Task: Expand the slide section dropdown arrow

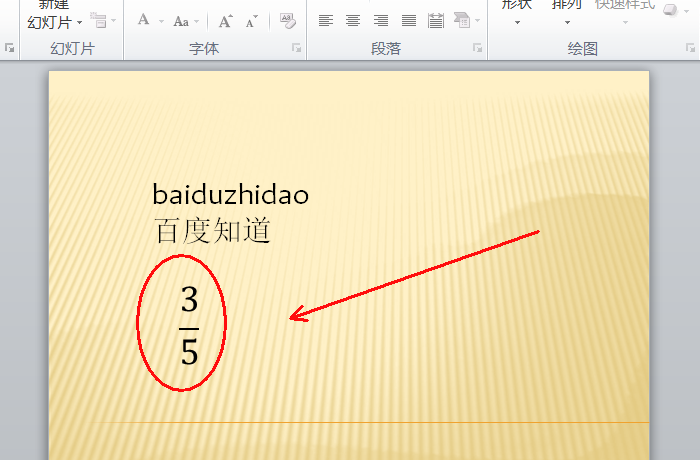Action: pyautogui.click(x=113, y=21)
